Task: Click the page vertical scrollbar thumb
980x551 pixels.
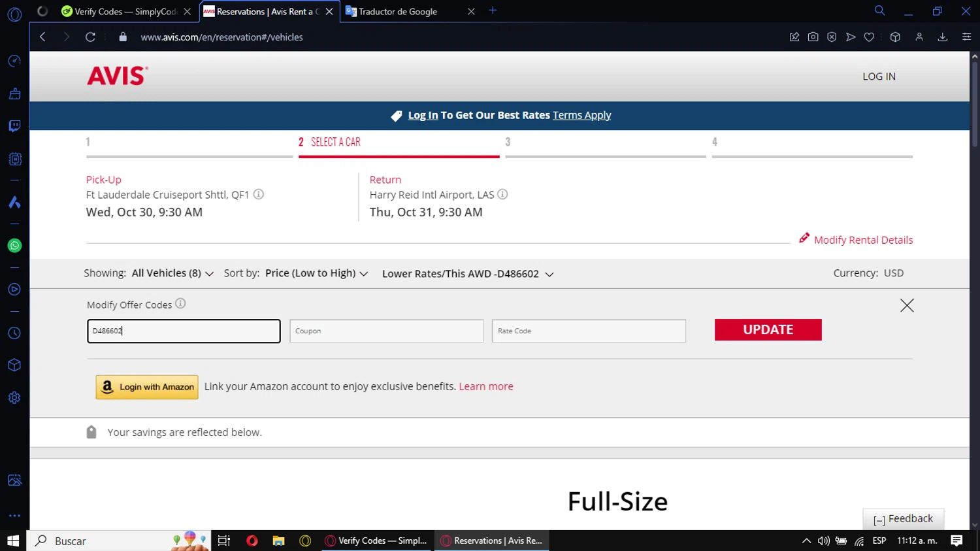Action: (975, 105)
